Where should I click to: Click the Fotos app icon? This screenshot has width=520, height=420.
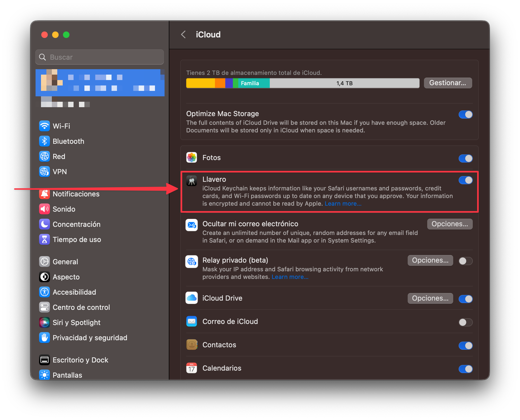point(192,157)
